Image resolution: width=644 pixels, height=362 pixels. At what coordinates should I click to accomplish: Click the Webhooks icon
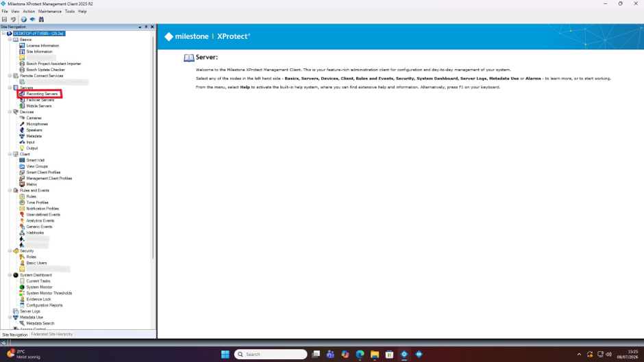point(22,233)
